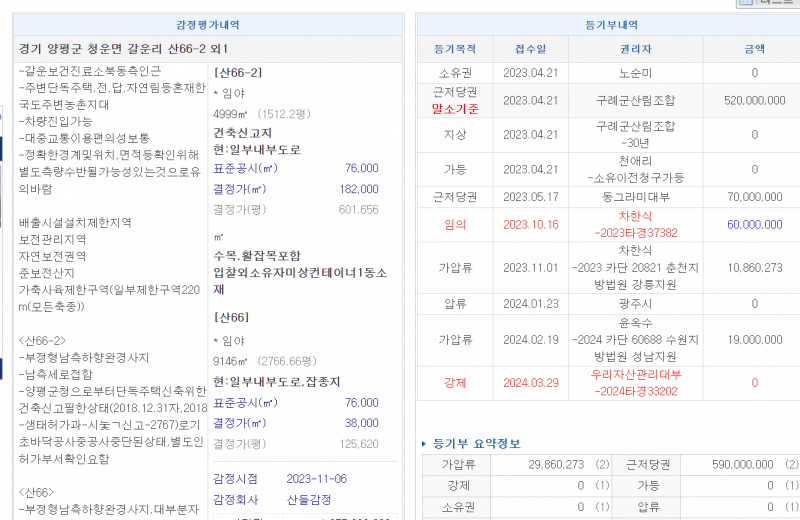Screen dimensions: 800x520
Task: Click the partially visible icon button at top-right
Action: click(x=767, y=3)
